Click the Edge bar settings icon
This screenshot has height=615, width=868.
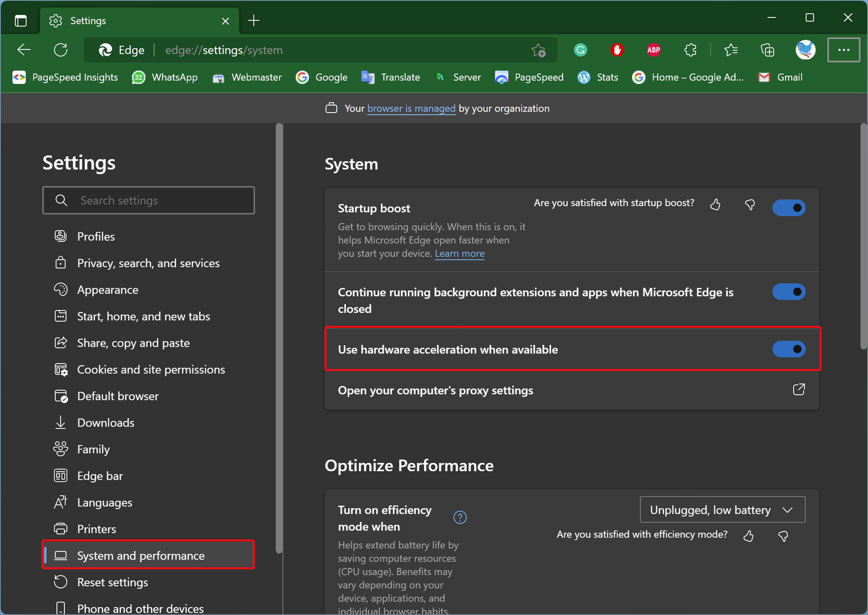click(x=61, y=475)
